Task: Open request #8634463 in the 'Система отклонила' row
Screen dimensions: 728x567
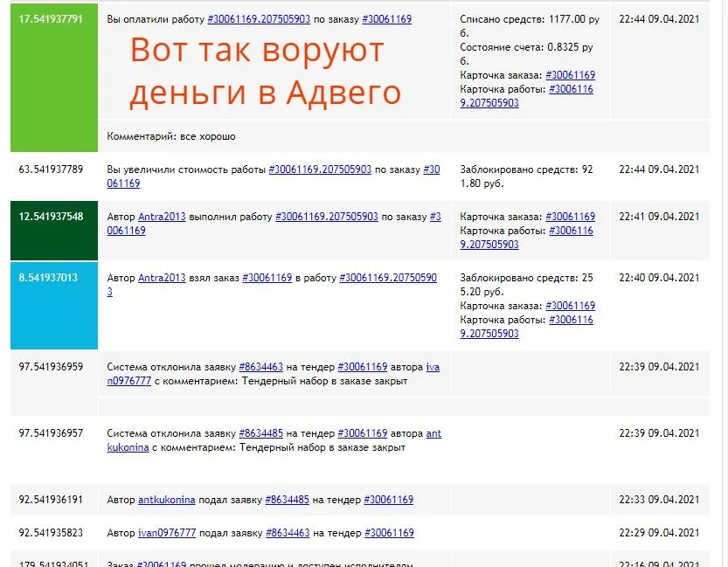Action: [261, 367]
